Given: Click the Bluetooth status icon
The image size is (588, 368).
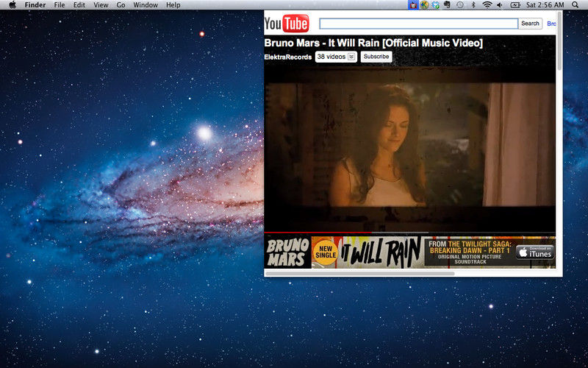Looking at the screenshot, I should (x=473, y=5).
